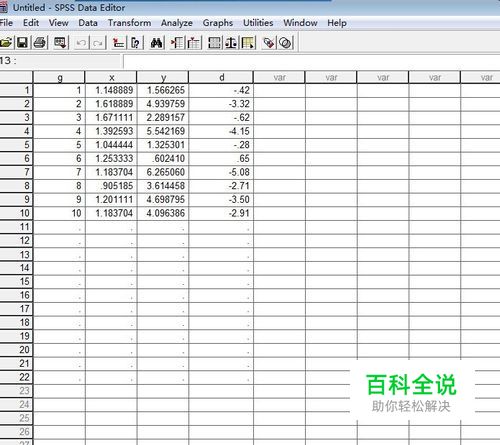Select row header number 10

coord(16,213)
